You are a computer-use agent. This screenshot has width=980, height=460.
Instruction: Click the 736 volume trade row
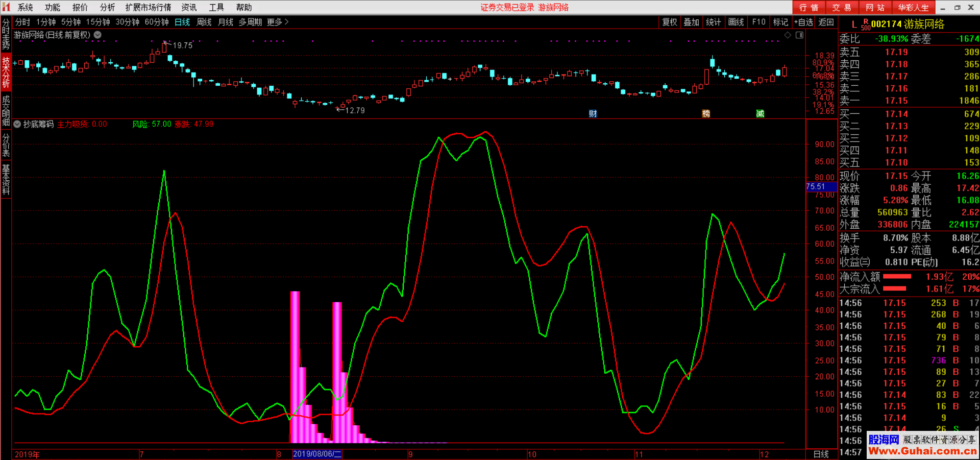point(909,360)
